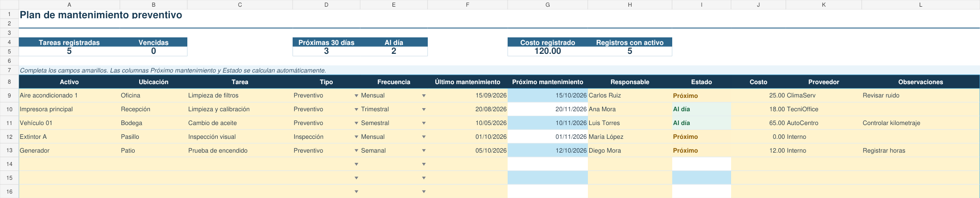The width and height of the screenshot is (980, 198).
Task: Select the 'María López' responsable cell
Action: click(x=630, y=137)
